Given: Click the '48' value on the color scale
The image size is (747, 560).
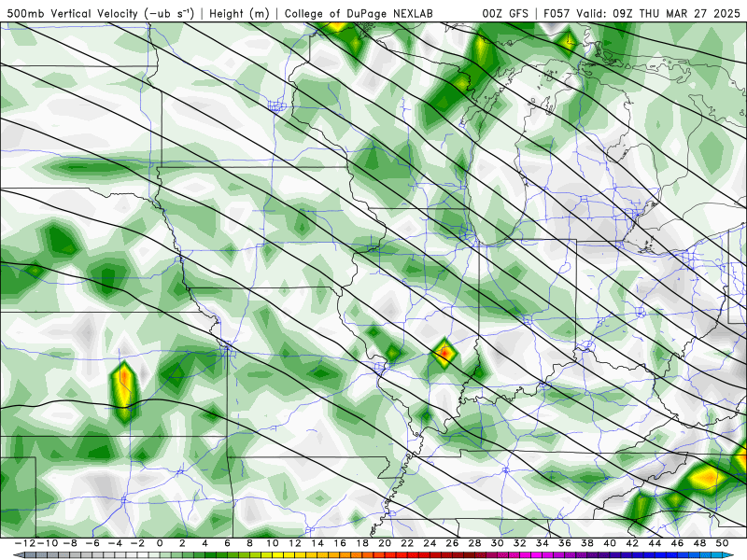Looking at the screenshot, I should 699,543.
